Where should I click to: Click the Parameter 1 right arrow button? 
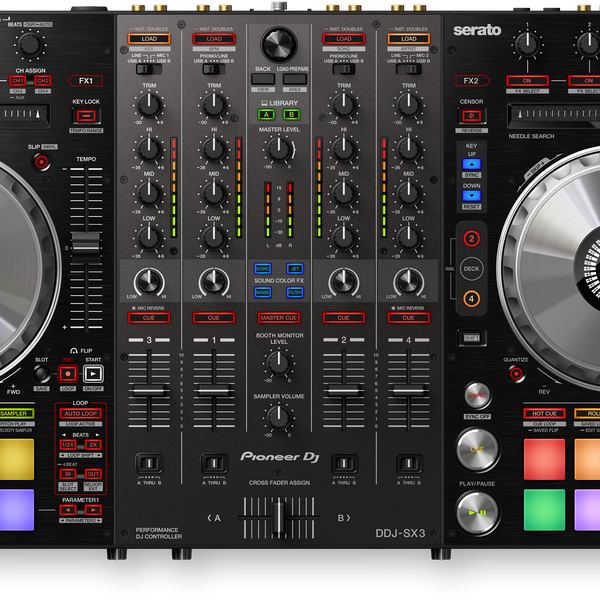[x=93, y=510]
